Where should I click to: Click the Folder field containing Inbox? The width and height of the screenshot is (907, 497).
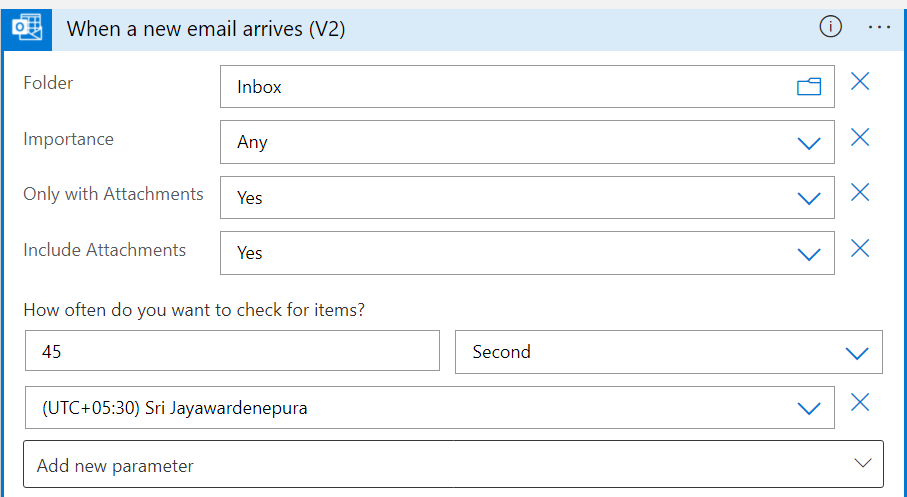tap(500, 87)
